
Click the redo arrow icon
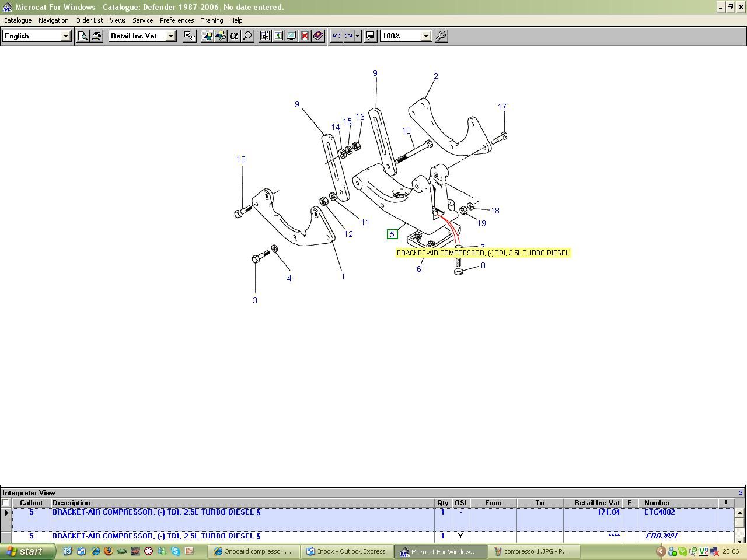click(348, 36)
